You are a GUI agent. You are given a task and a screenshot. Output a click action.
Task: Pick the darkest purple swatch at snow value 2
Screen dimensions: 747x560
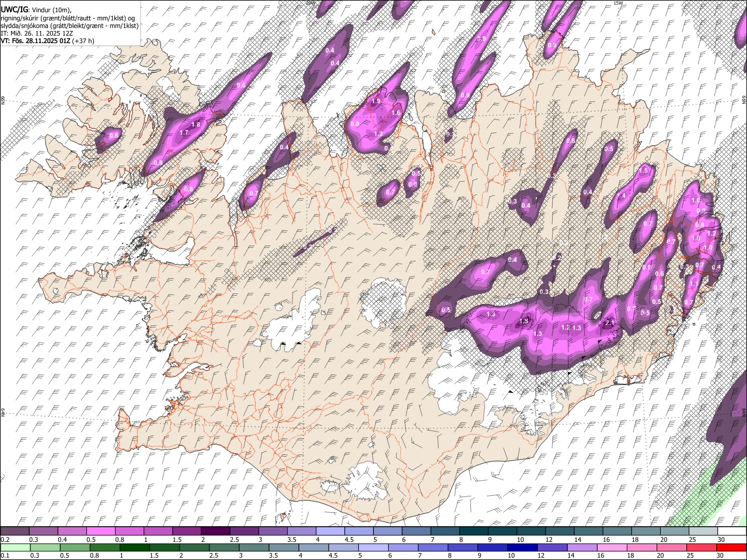(x=215, y=531)
